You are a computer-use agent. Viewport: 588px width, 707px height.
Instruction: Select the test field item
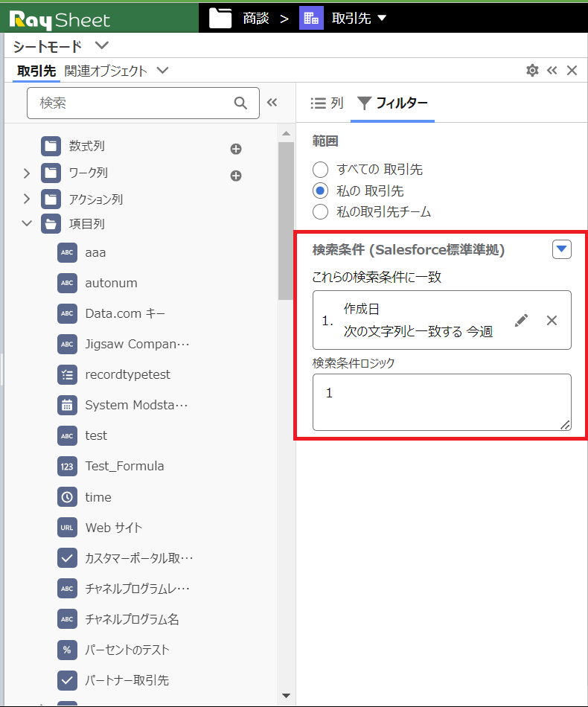pyautogui.click(x=96, y=435)
